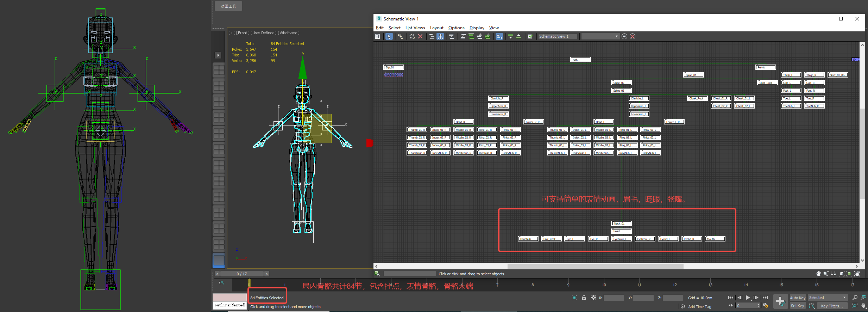Click green Arrange Selected icon
Viewport: 868px width, 312px height.
[x=471, y=36]
